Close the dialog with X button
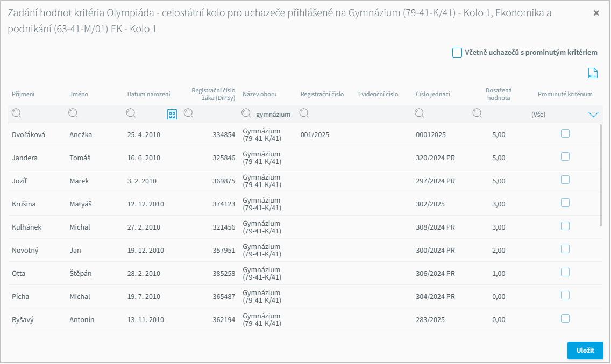The width and height of the screenshot is (611, 364). coord(596,13)
